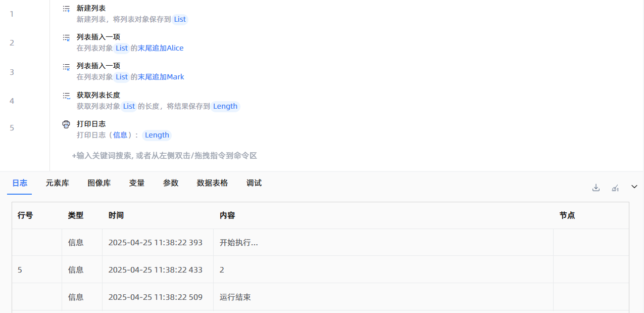Click the 获取列表长度 command icon

click(x=66, y=95)
